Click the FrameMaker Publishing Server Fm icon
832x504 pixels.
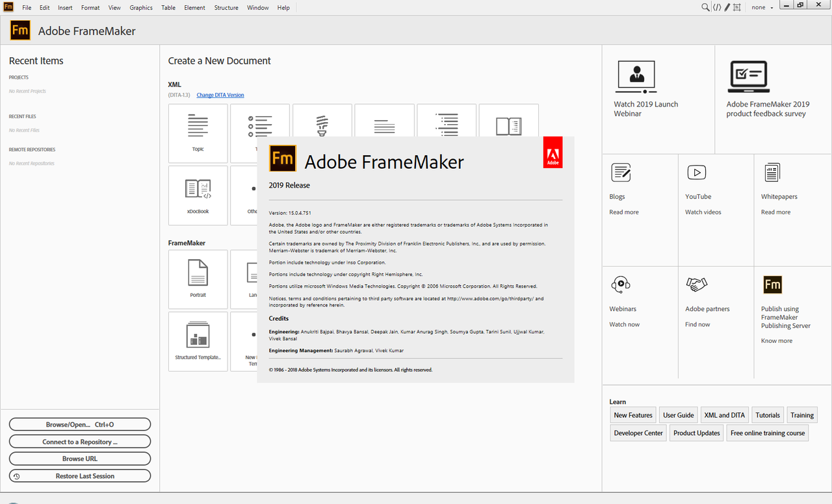[772, 284]
